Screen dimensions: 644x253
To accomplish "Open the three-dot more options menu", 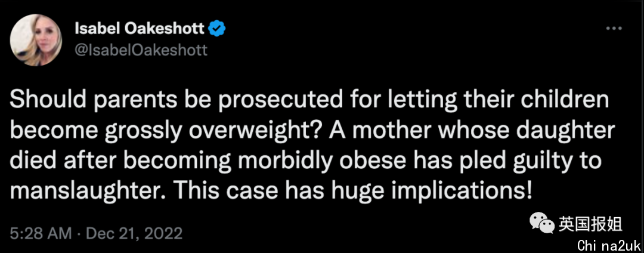I will [614, 29].
